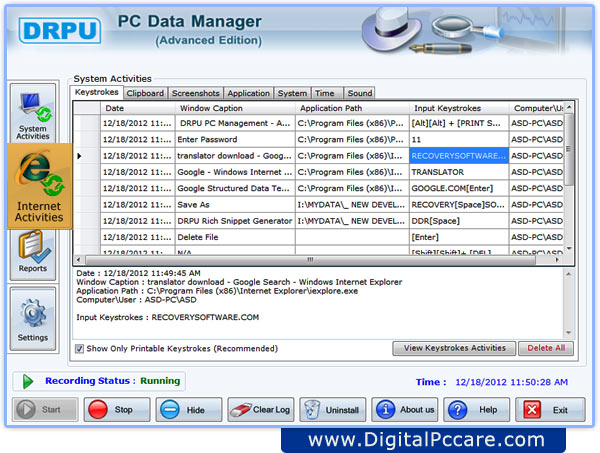Select the 'Google Structured Data Te...' row
The image size is (600, 453).
tap(233, 188)
